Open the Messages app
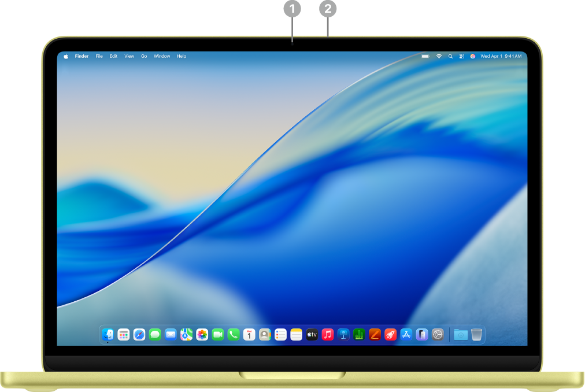This screenshot has width=585, height=392. [x=155, y=335]
